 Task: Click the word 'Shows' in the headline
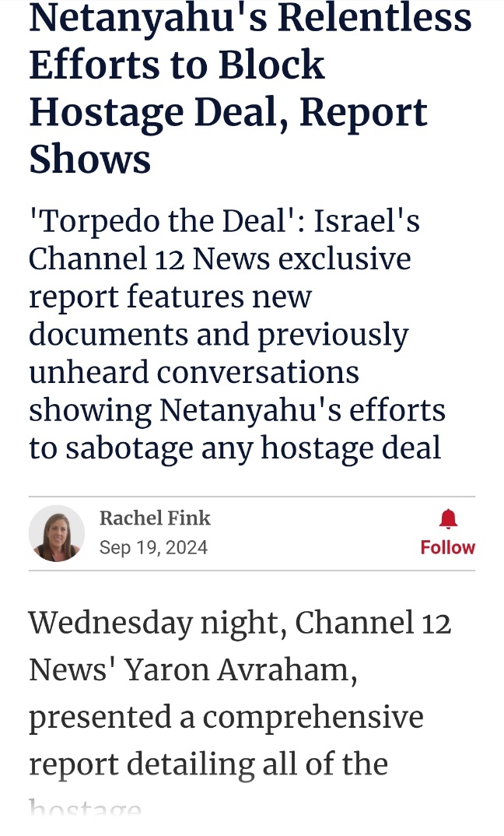pos(89,160)
